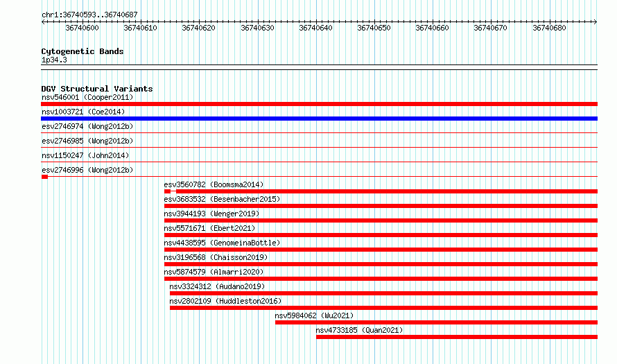Open esv3560782 (Boomsma2014) variant
Viewport: 617px width, 364px height.
[214, 184]
